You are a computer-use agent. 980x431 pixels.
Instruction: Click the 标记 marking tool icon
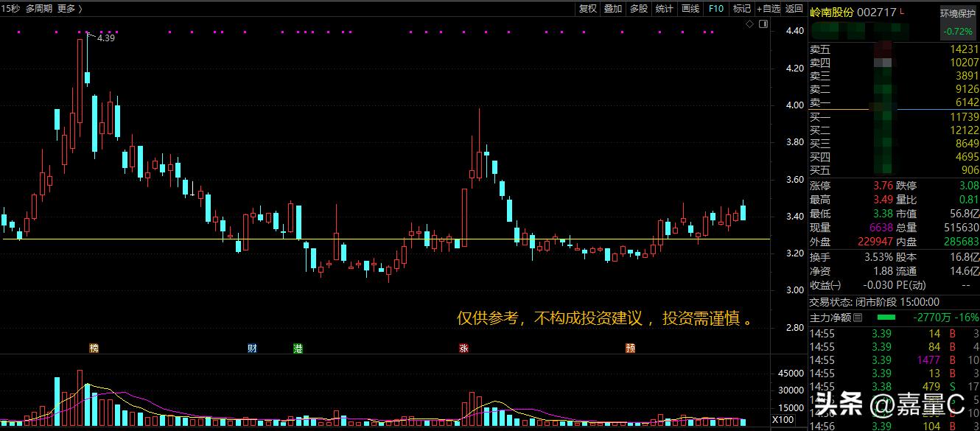coord(741,8)
